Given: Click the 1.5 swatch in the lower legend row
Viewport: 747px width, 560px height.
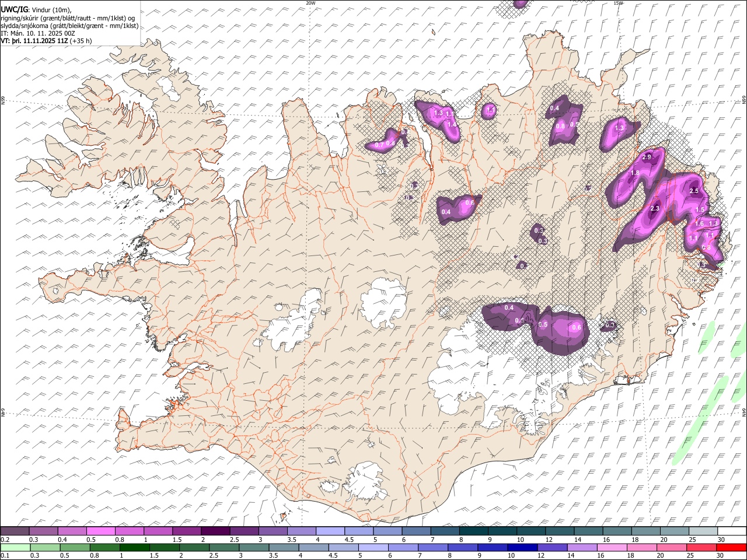Looking at the screenshot, I should [165, 547].
